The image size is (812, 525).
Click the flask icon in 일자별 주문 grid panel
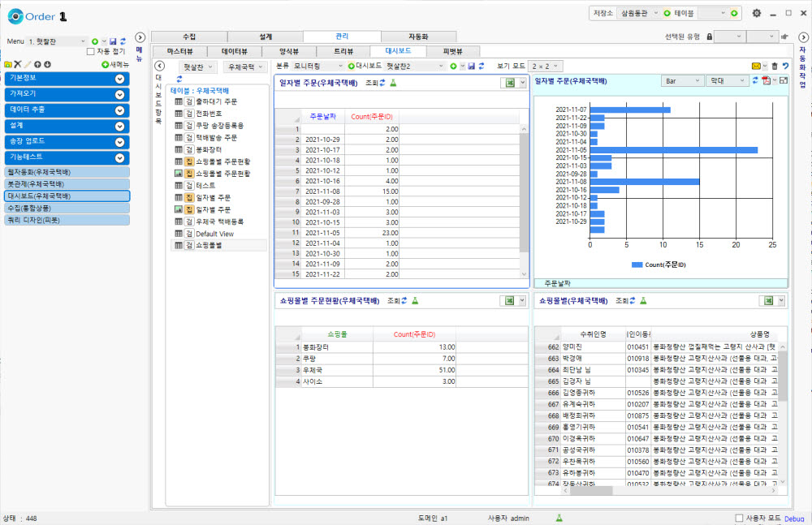coord(393,83)
